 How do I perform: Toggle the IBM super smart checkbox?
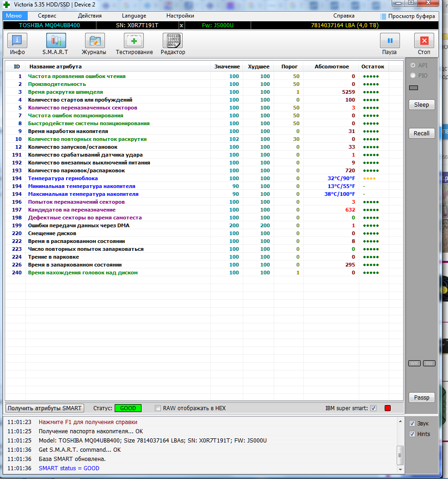374,408
